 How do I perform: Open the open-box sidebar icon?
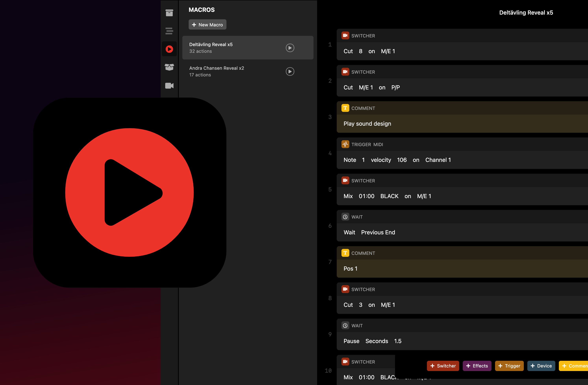[169, 67]
